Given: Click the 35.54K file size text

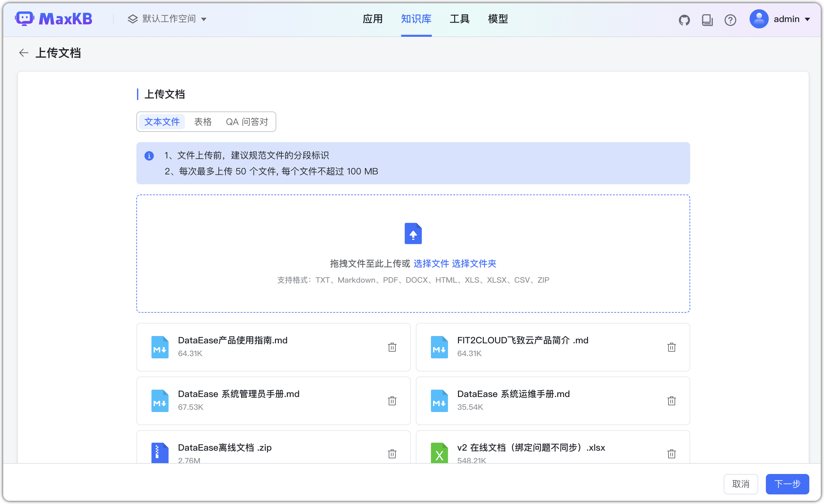Looking at the screenshot, I should click(470, 407).
